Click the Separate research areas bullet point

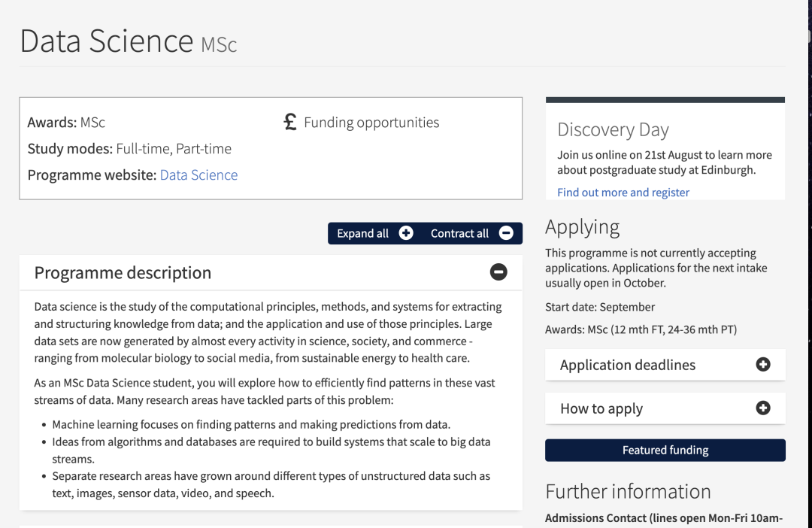pos(271,484)
